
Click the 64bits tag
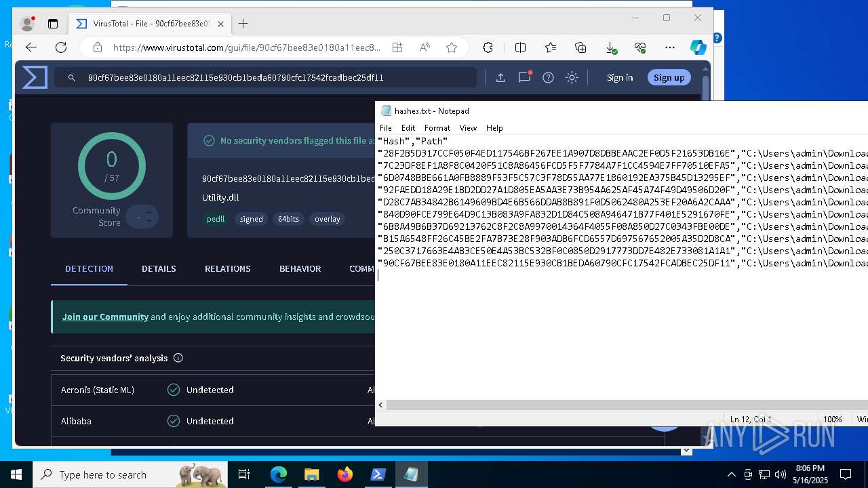tap(288, 219)
